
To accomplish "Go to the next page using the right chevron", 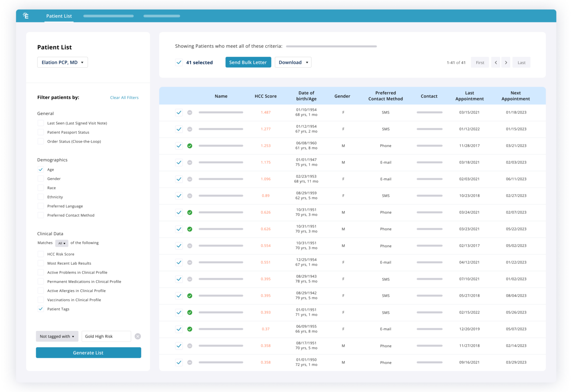I will 506,62.
